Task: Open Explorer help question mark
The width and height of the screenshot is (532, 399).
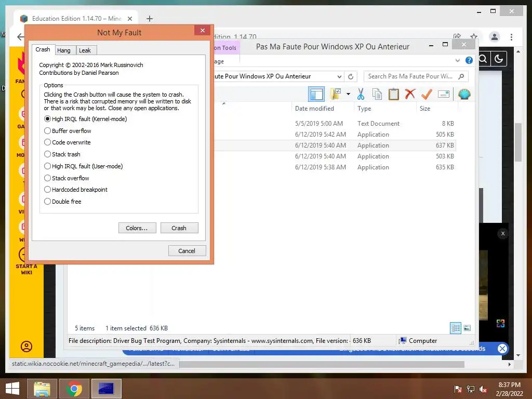Action: 469,60
